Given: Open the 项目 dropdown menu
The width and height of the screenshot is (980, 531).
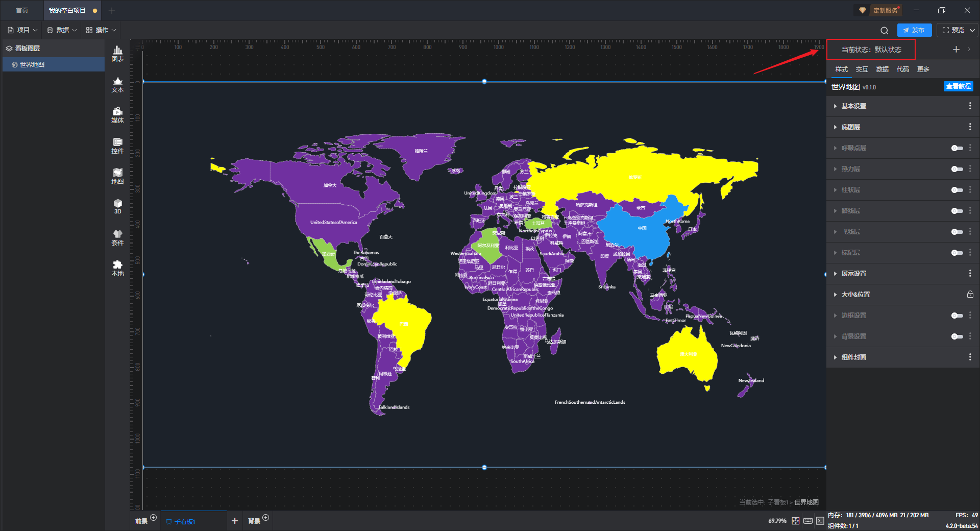Looking at the screenshot, I should coord(23,30).
